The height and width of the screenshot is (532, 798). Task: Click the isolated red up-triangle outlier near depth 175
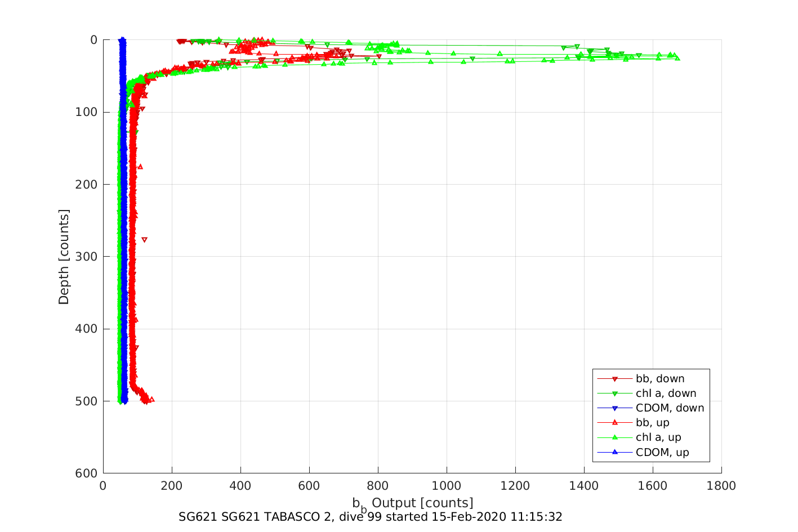click(x=140, y=166)
